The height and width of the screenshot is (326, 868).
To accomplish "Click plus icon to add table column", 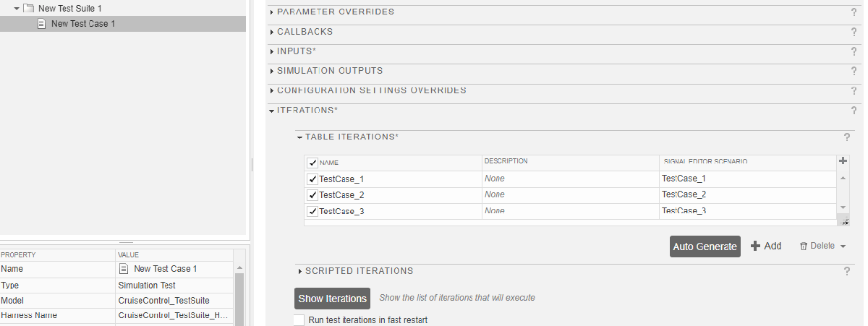I will coord(842,161).
